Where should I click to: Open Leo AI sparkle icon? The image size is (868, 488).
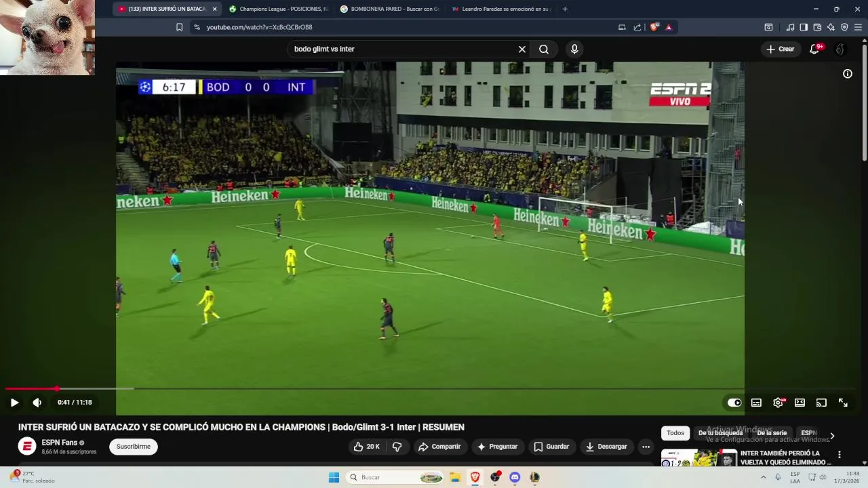pos(831,27)
